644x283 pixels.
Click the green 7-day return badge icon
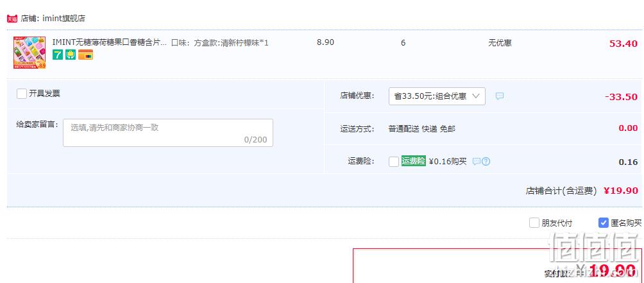point(58,55)
